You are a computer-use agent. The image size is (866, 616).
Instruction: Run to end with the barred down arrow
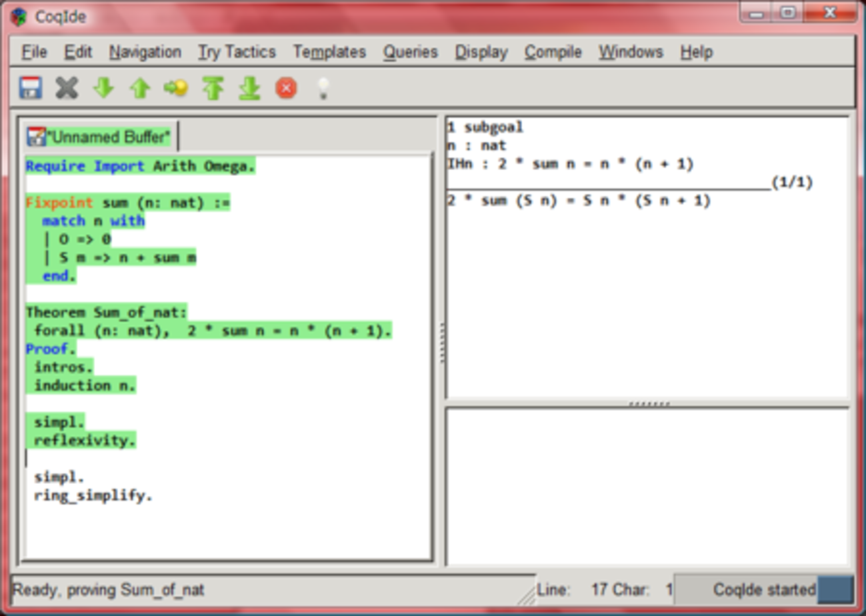[249, 88]
